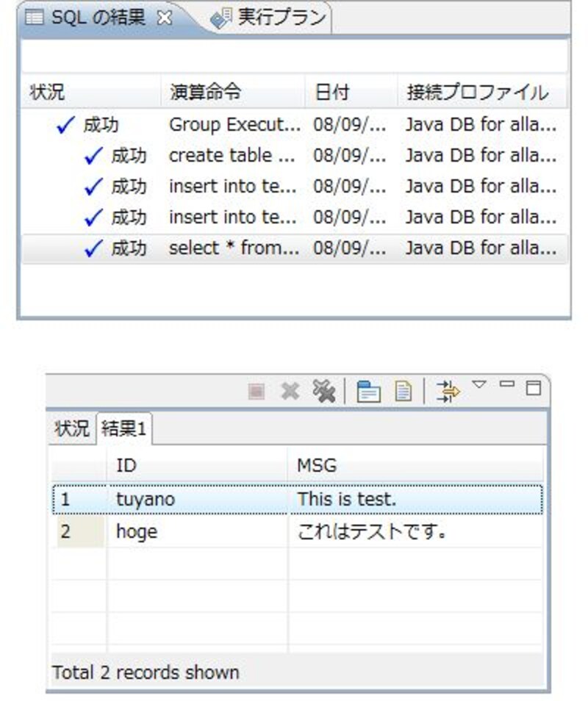Click the text document icon in toolbar
The height and width of the screenshot is (701, 588).
point(403,392)
